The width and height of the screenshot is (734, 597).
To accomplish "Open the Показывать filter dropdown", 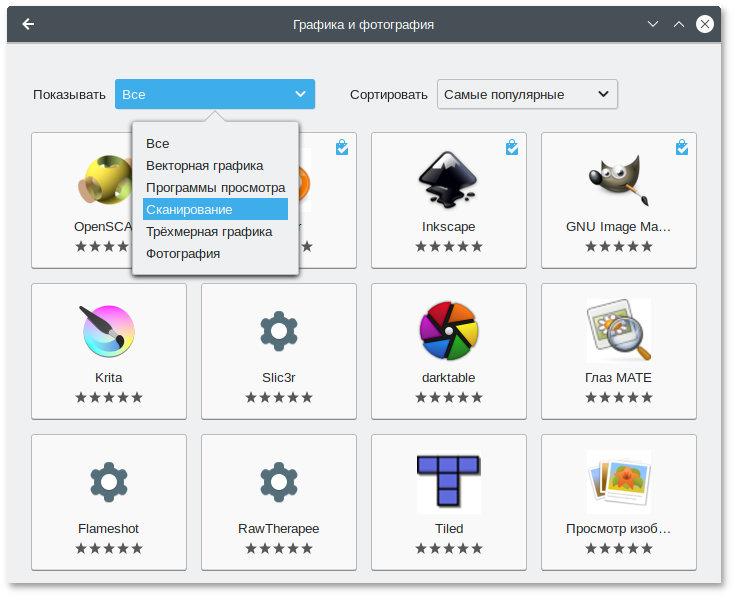I will tap(215, 94).
